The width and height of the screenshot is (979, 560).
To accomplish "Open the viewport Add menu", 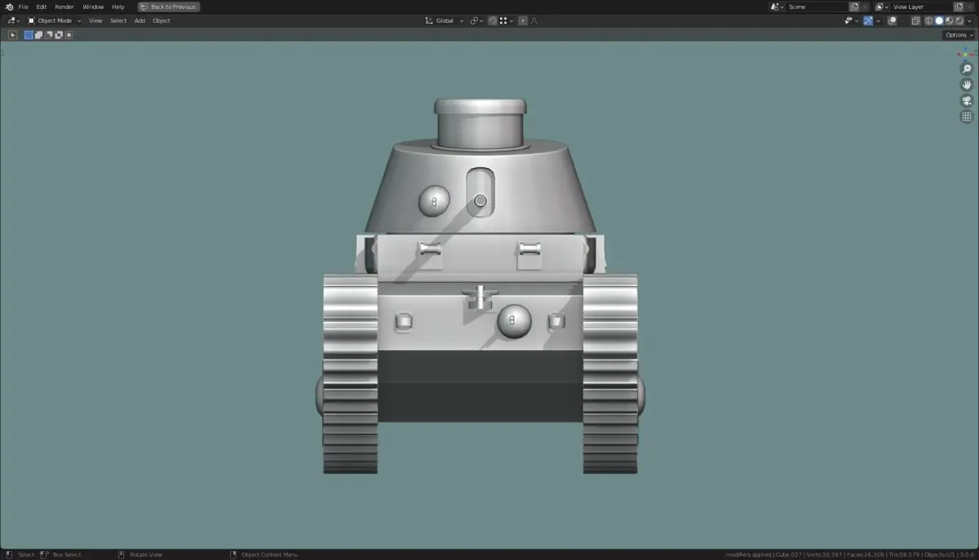I will pyautogui.click(x=140, y=20).
